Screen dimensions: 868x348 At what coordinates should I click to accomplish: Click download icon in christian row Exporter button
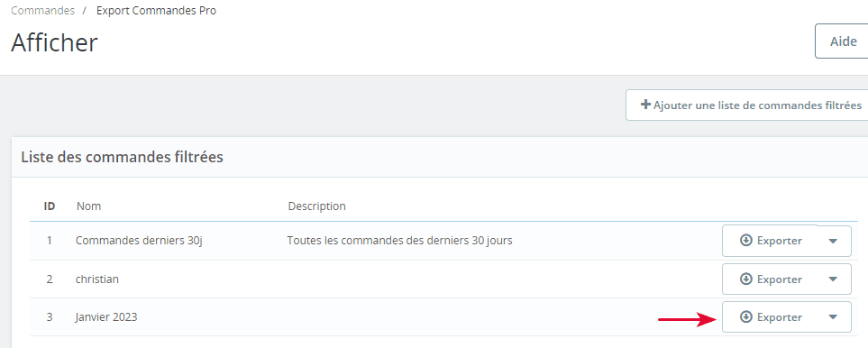[x=746, y=279]
